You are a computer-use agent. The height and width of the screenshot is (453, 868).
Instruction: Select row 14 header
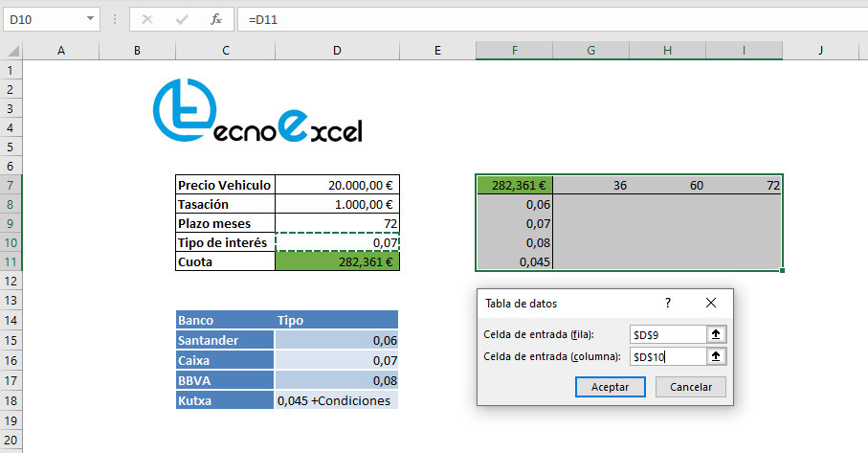point(11,320)
